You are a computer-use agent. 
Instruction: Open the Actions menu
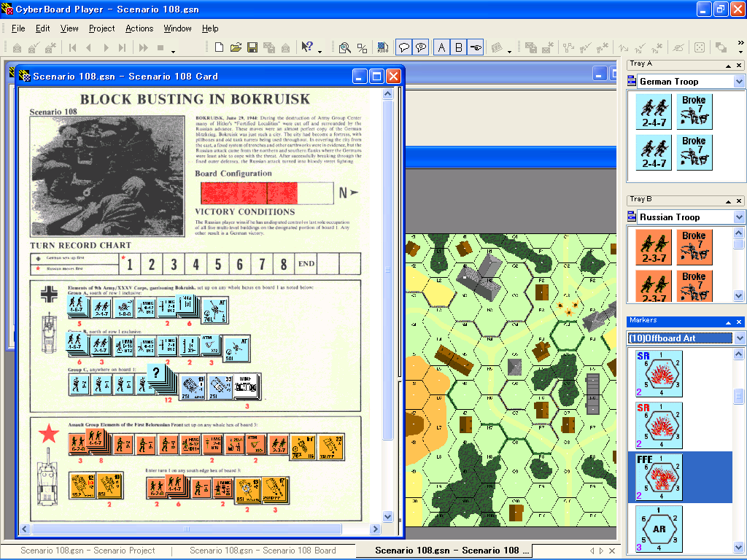(x=139, y=28)
